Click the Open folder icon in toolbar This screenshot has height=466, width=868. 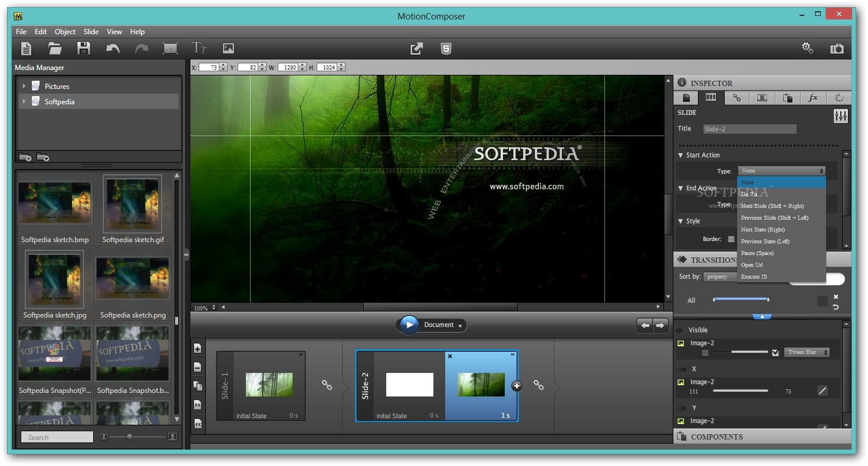pyautogui.click(x=55, y=48)
